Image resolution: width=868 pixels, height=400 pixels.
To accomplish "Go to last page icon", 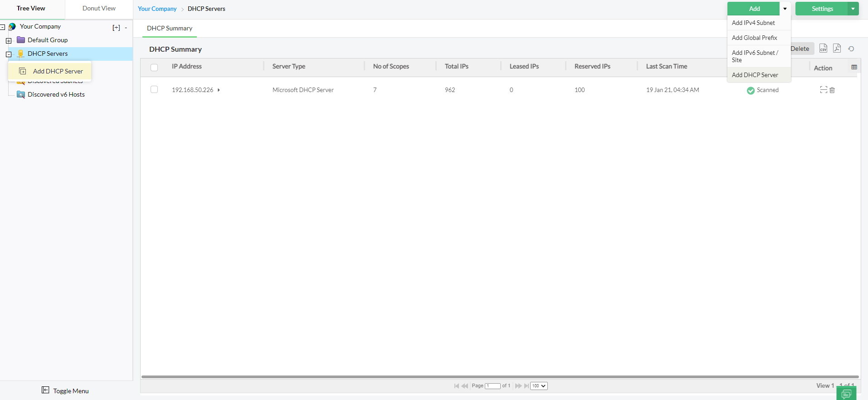I will [x=527, y=386].
